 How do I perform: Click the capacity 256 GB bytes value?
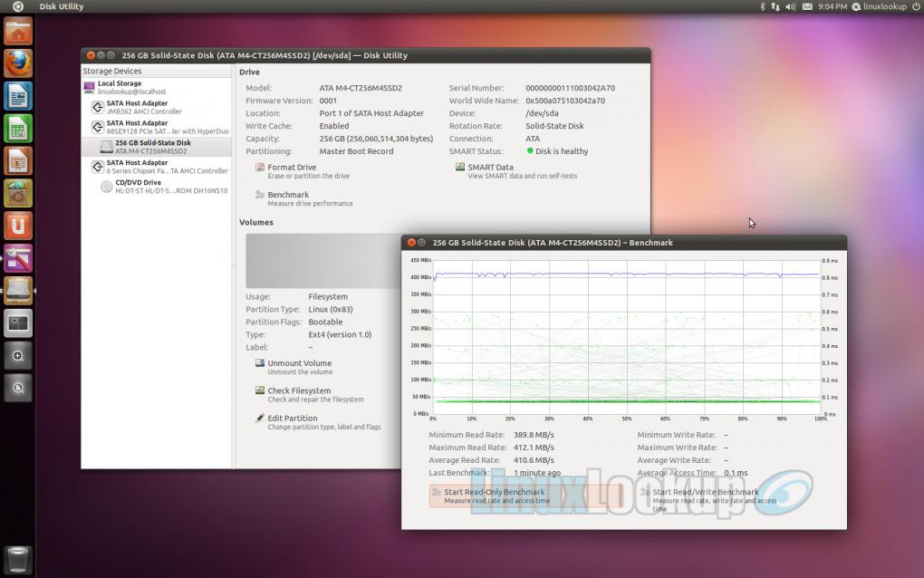[376, 139]
